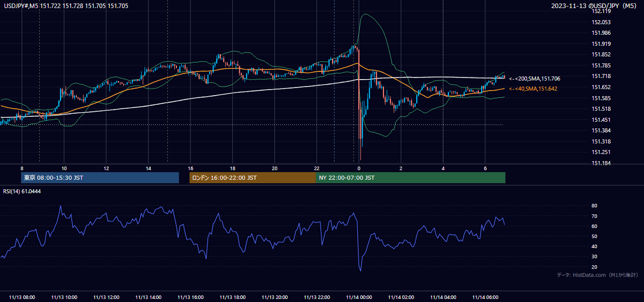Click the chart title 2023-11-13 のUSD/JPY (M5)
This screenshot has height=302, width=644.
pyautogui.click(x=595, y=6)
